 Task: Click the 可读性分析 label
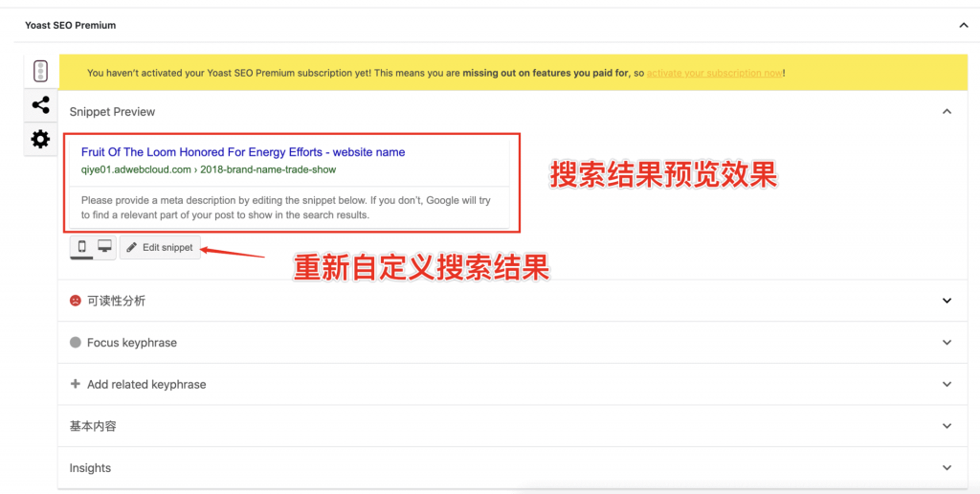(116, 301)
